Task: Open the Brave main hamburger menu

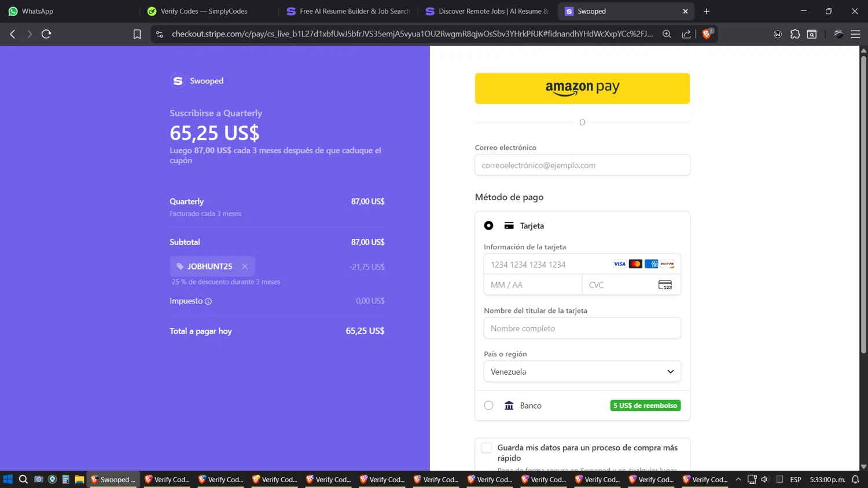Action: point(855,34)
